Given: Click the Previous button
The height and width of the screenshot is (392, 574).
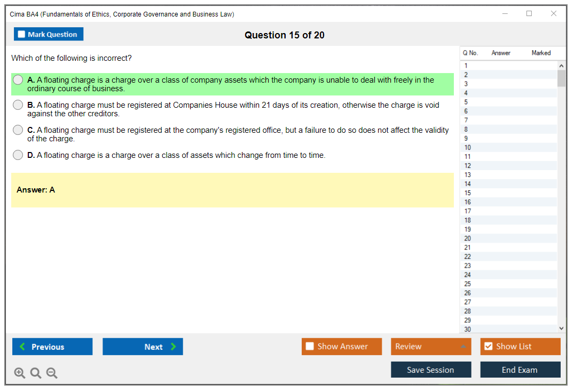Looking at the screenshot, I should coord(52,347).
